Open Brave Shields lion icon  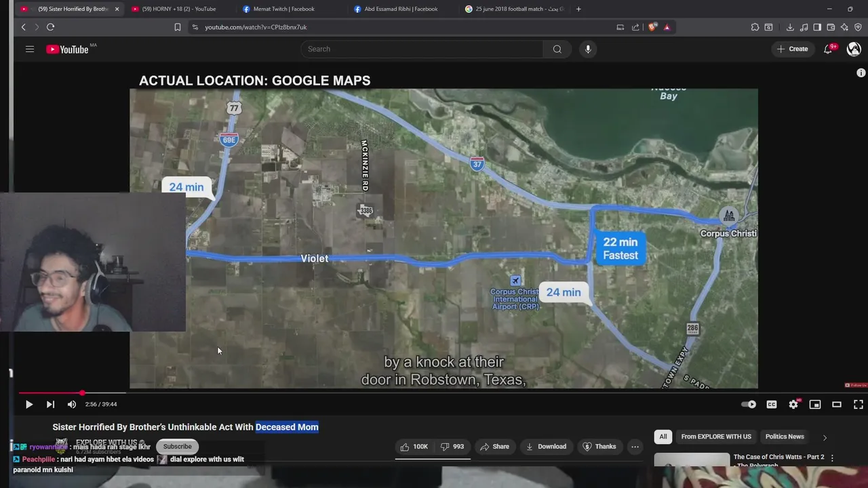click(652, 27)
